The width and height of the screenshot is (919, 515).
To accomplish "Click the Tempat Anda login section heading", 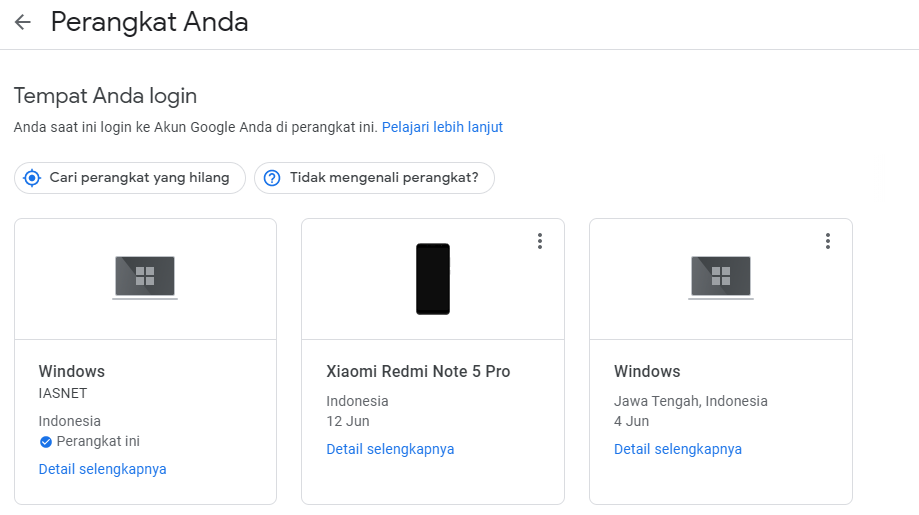I will (x=105, y=96).
